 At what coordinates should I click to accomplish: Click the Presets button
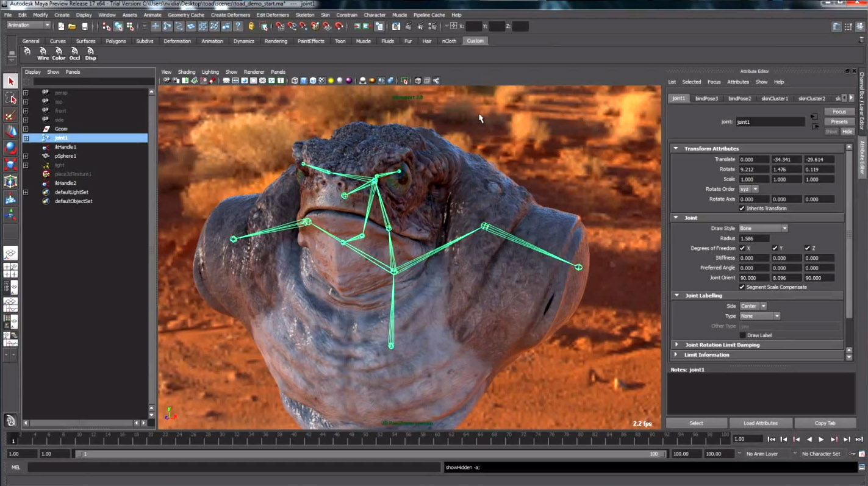point(839,121)
